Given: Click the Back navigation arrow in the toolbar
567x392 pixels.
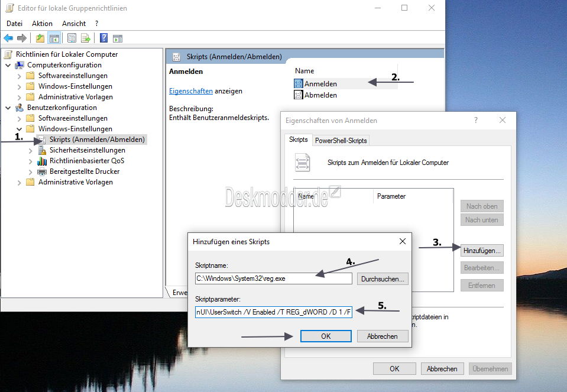Looking at the screenshot, I should point(8,38).
